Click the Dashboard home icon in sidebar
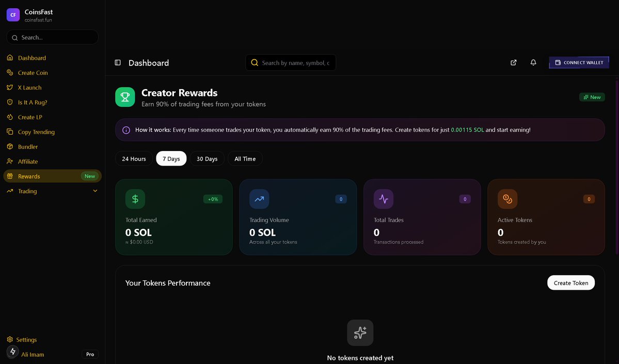 pyautogui.click(x=10, y=58)
